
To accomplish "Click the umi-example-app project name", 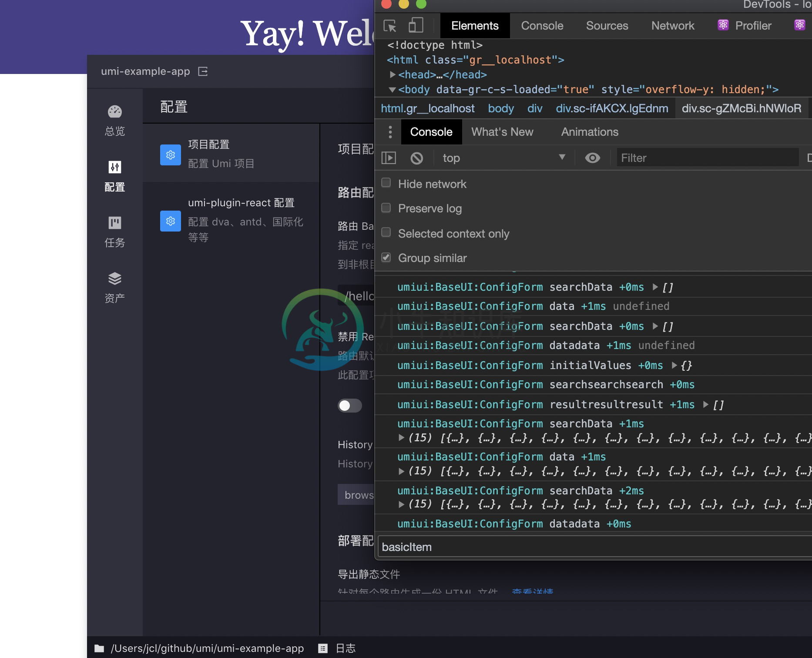I will 145,71.
